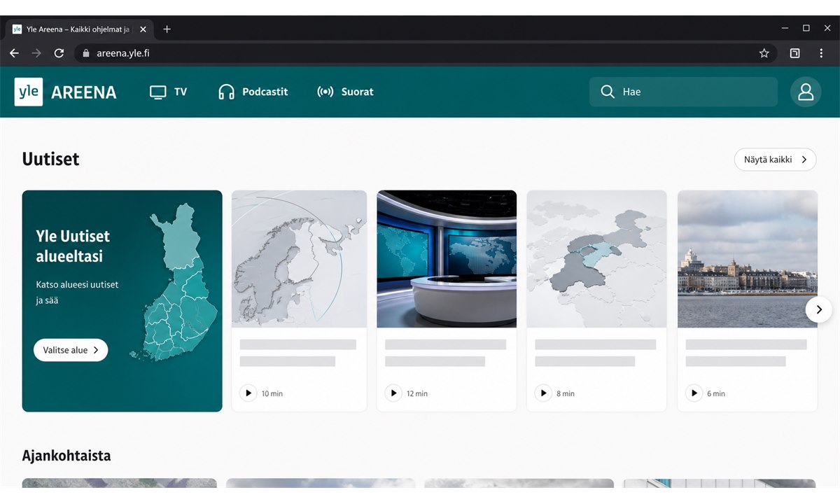Screen dimensions: 840x504
Task: Click the Finland map on Yle Uutiset alueeltasi card
Action: tap(175, 283)
